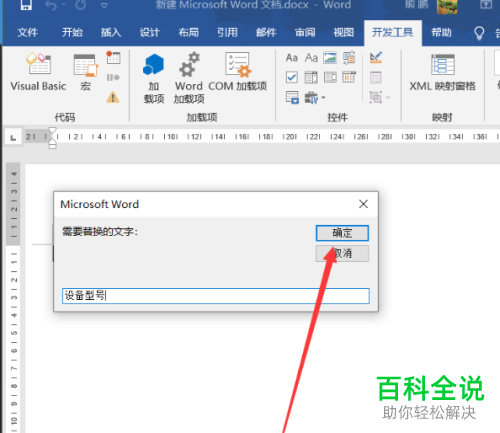
Task: Switch to the References (引用) tab
Action: click(x=227, y=32)
